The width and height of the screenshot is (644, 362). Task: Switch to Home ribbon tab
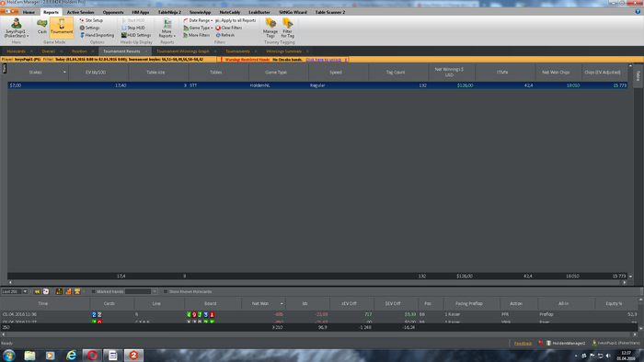point(29,12)
